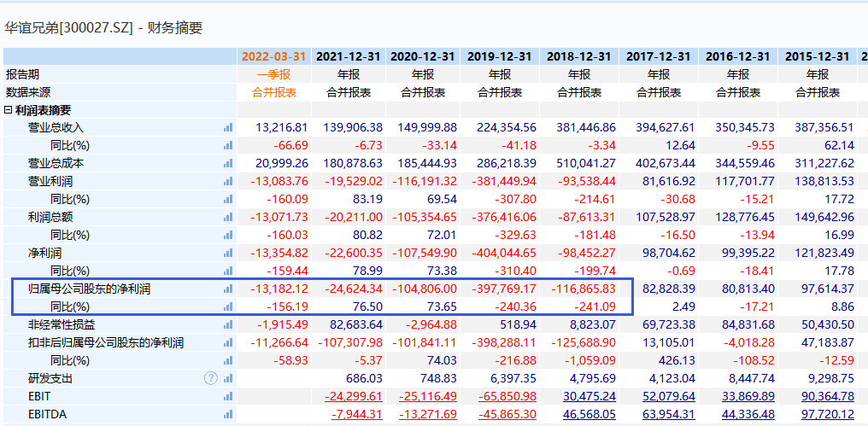The width and height of the screenshot is (868, 426).
Task: Select the 2021-12-31 column header
Action: (349, 56)
